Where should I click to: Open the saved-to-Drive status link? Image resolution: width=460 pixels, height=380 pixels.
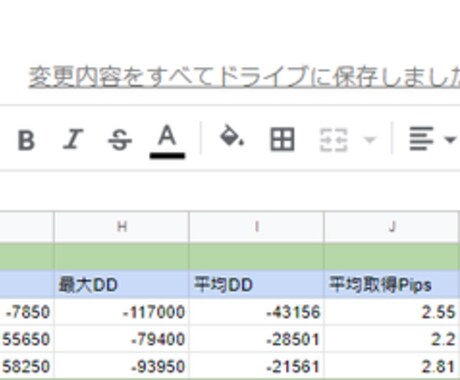tap(244, 77)
